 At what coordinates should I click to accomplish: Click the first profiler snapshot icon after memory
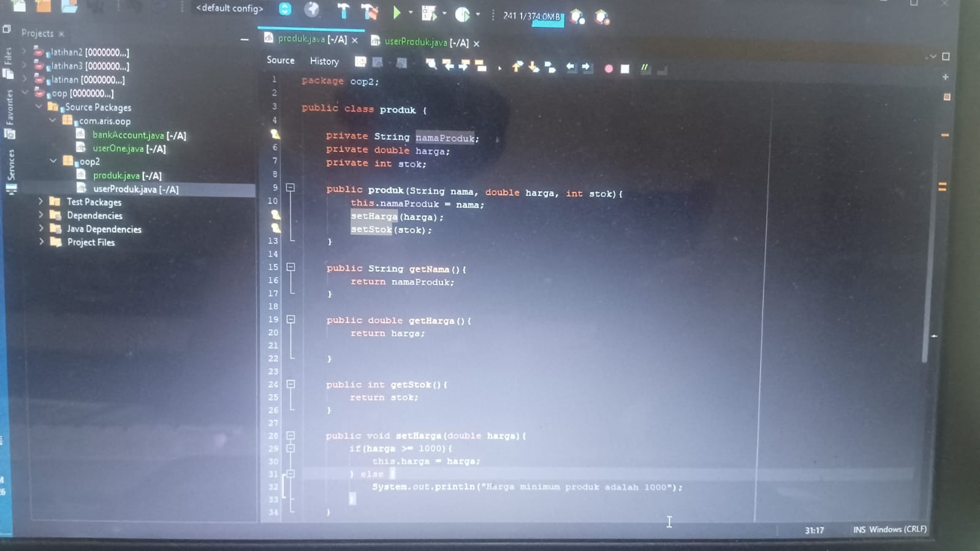[x=577, y=17]
